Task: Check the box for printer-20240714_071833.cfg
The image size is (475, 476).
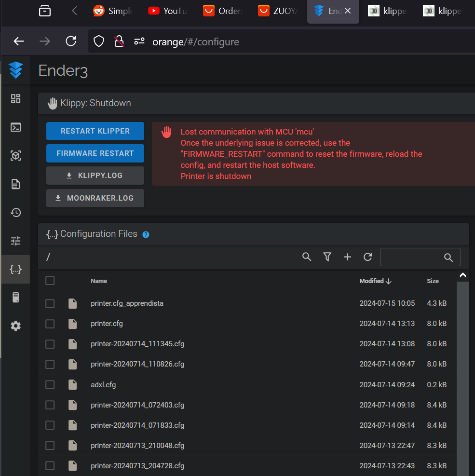Action: 50,425
